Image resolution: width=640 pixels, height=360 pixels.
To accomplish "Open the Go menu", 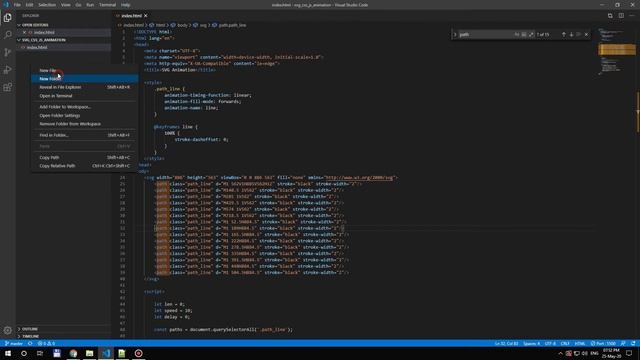I will click(78, 5).
